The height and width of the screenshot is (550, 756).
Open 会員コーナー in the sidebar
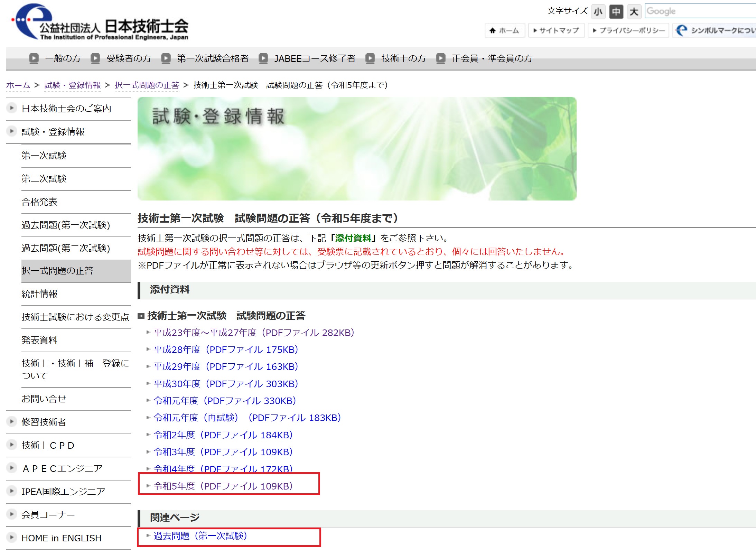pyautogui.click(x=48, y=515)
